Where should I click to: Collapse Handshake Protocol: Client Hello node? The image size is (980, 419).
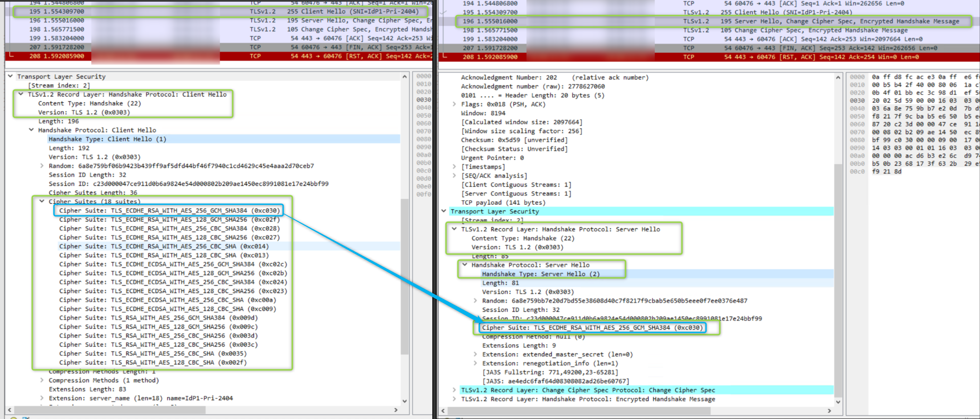click(32, 130)
